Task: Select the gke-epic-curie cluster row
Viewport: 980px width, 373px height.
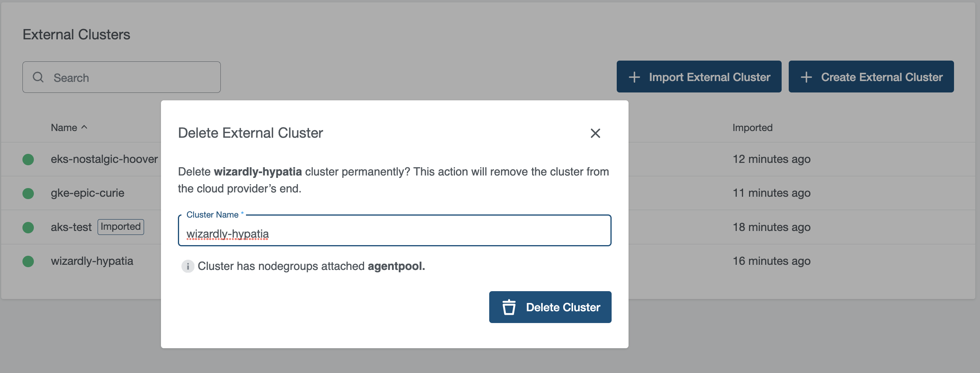Action: 87,193
